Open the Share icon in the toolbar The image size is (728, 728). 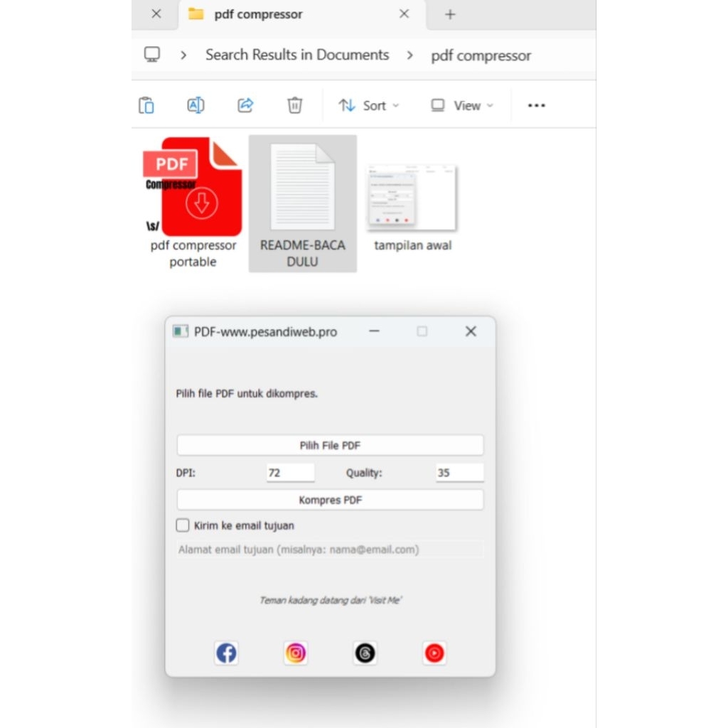(245, 105)
